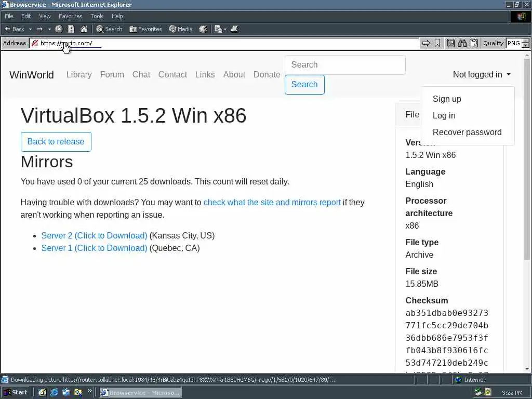This screenshot has height=399, width=532.
Task: Select Browservice taskbar button
Action: (x=140, y=393)
